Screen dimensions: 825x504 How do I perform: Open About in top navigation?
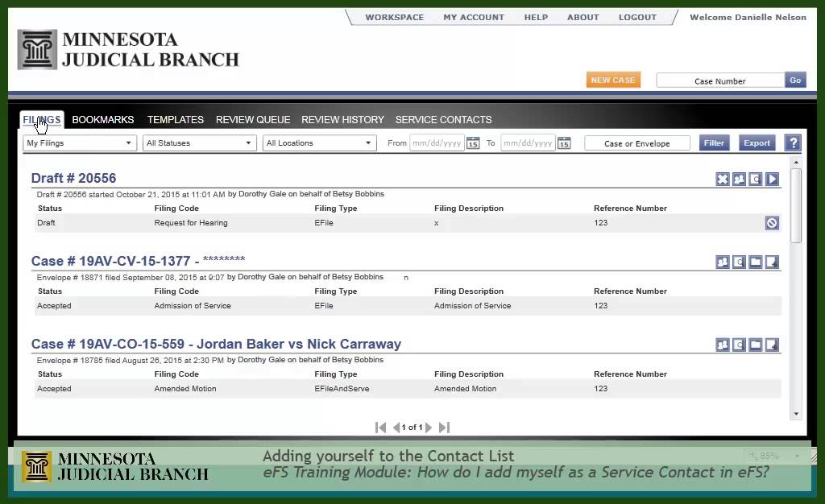pos(583,18)
